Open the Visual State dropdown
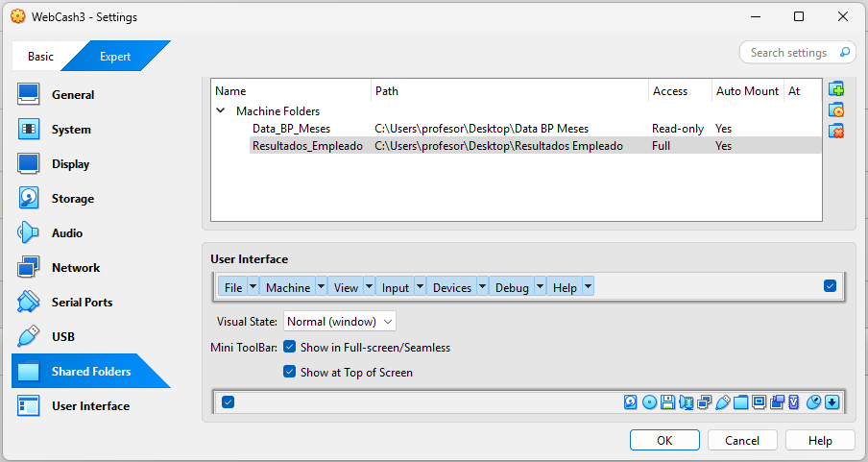This screenshot has width=868, height=462. click(x=340, y=322)
